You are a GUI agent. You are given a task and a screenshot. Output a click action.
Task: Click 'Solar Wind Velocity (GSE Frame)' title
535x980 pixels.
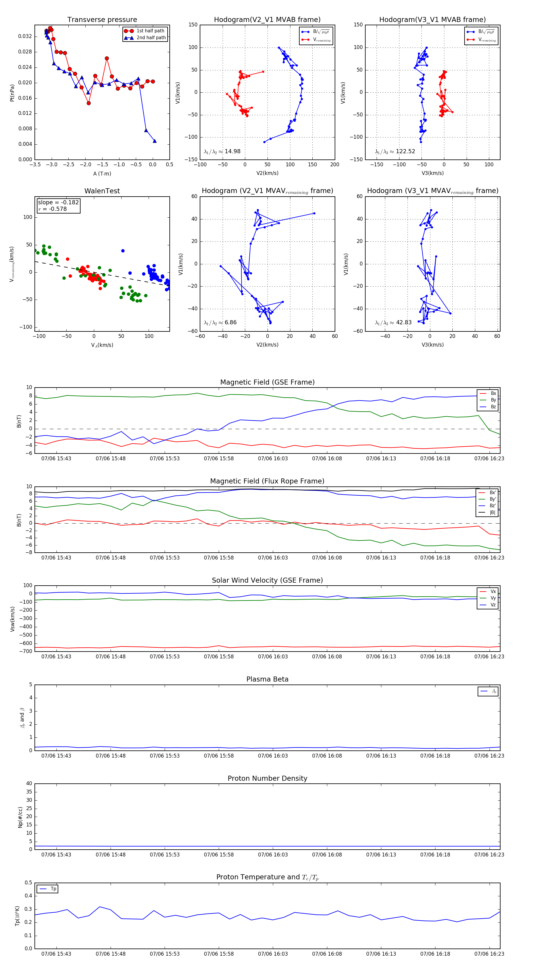coord(267,580)
